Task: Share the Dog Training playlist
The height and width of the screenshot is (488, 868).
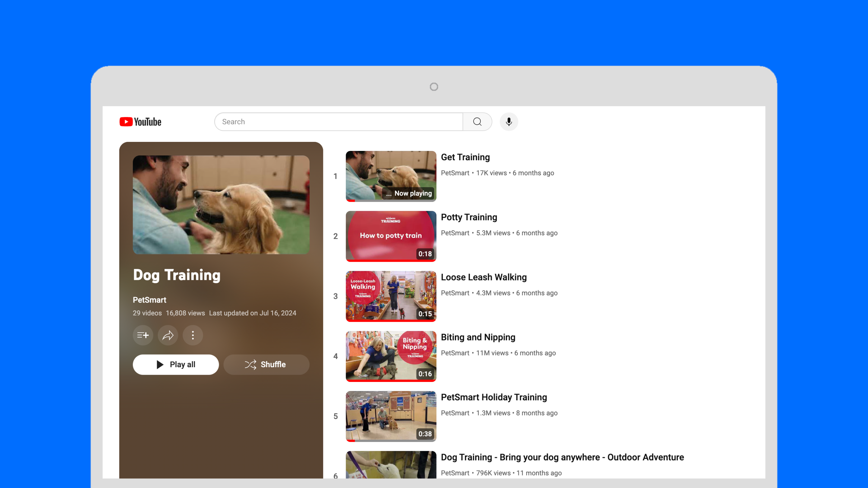Action: [x=168, y=335]
